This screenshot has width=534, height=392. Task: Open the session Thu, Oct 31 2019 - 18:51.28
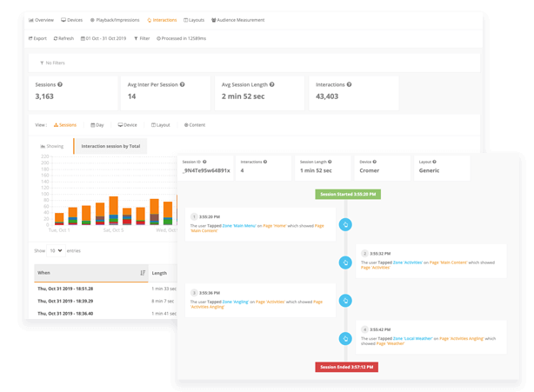point(65,289)
